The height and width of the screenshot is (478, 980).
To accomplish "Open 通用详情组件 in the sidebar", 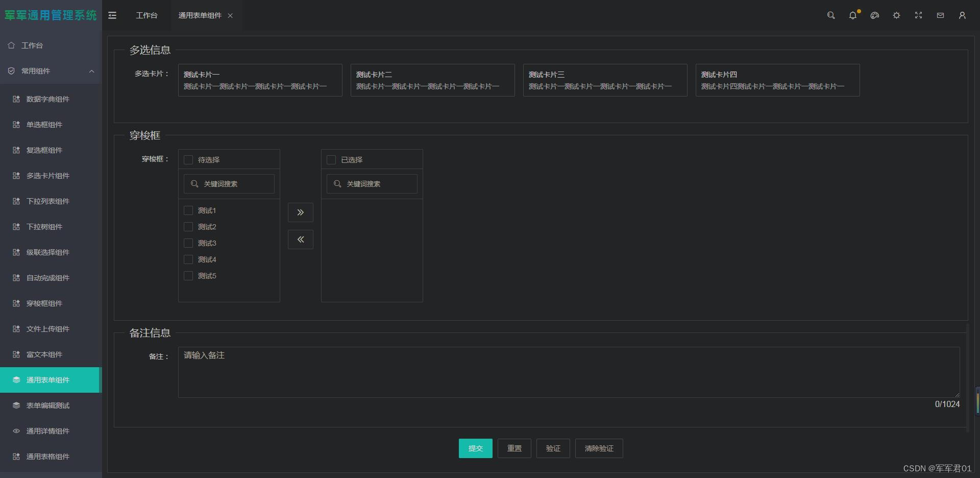I will pos(51,431).
